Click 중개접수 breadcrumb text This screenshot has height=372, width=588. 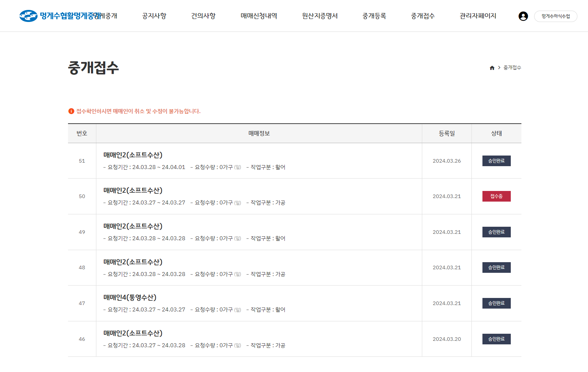tap(512, 68)
